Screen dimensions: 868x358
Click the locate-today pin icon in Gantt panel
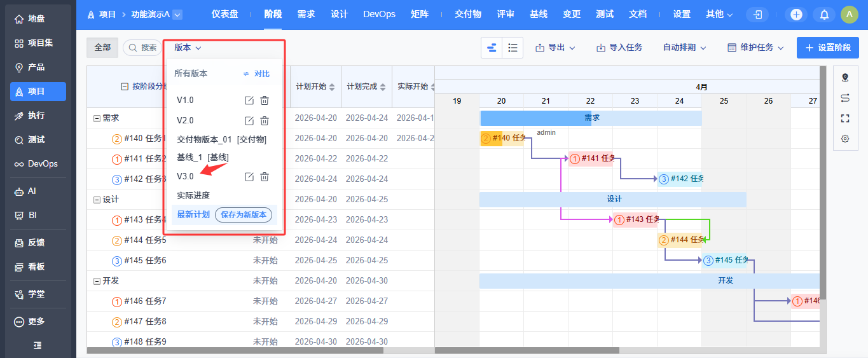(845, 78)
